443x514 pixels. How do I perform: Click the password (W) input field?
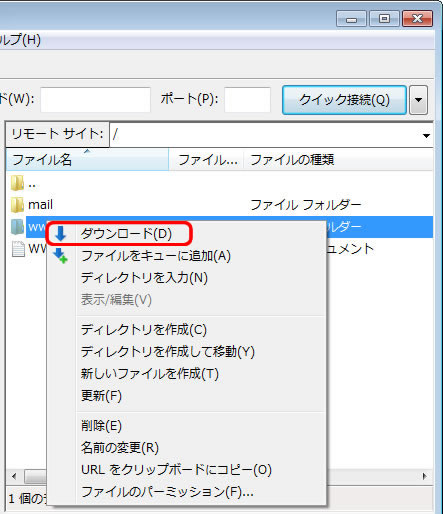(95, 100)
